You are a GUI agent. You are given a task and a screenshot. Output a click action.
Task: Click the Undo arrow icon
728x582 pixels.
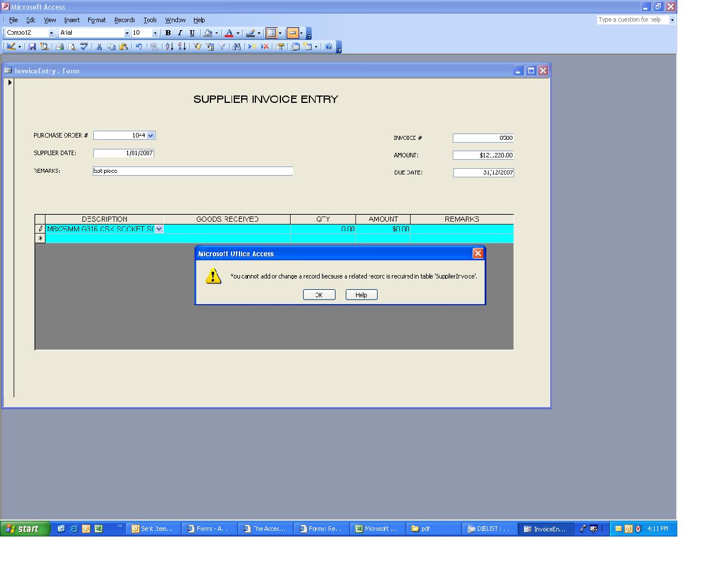click(139, 47)
